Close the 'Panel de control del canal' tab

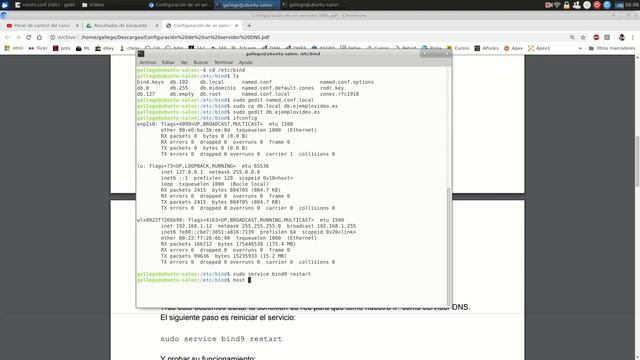(77, 25)
